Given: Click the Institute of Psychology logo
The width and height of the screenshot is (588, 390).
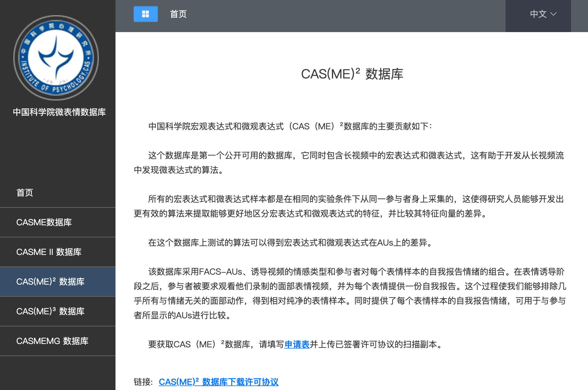Looking at the screenshot, I should [56, 58].
